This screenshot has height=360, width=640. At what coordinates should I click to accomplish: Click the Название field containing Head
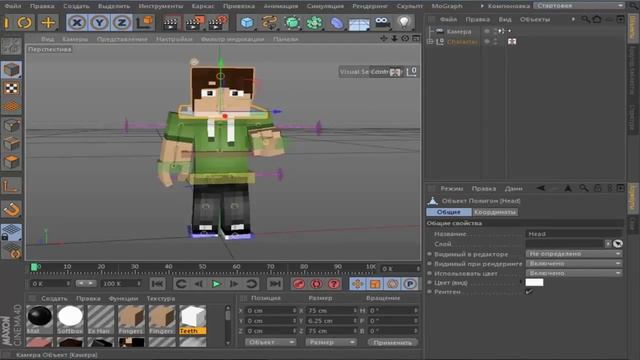point(574,234)
